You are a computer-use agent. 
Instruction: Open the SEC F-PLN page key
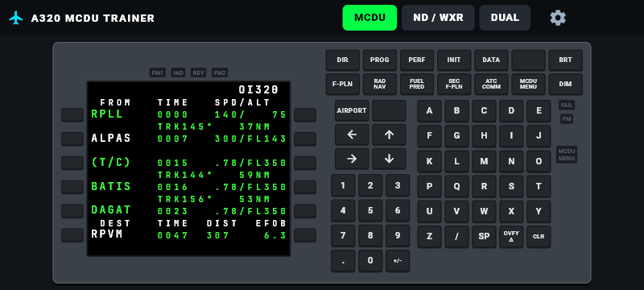(x=454, y=85)
